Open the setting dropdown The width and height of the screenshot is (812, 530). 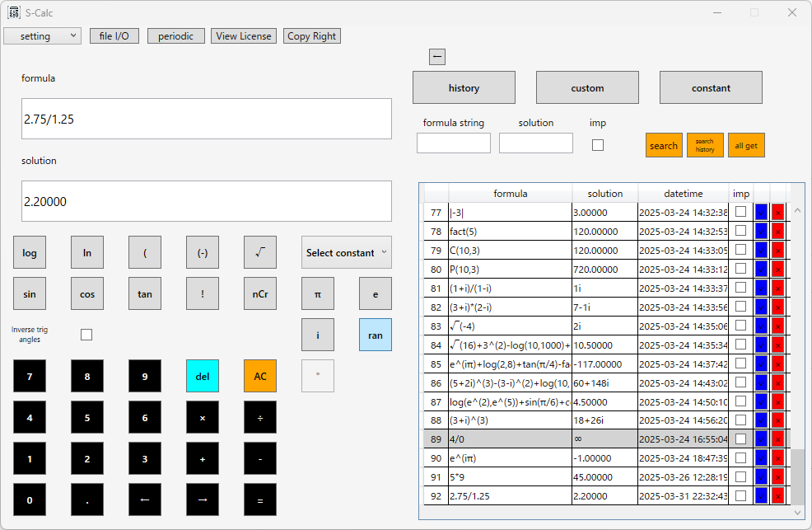[x=43, y=35]
